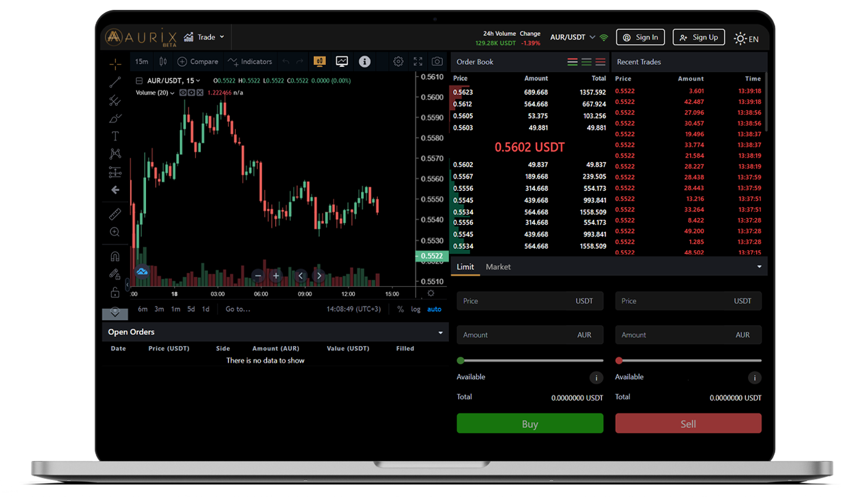Toggle auto scale on chart
The width and height of the screenshot is (868, 497).
coord(434,309)
